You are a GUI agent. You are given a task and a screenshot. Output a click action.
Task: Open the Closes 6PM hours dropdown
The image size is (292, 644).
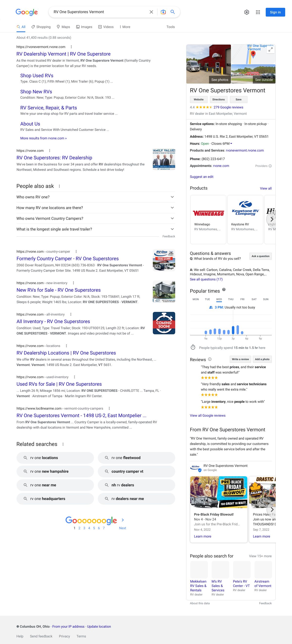pyautogui.click(x=231, y=144)
